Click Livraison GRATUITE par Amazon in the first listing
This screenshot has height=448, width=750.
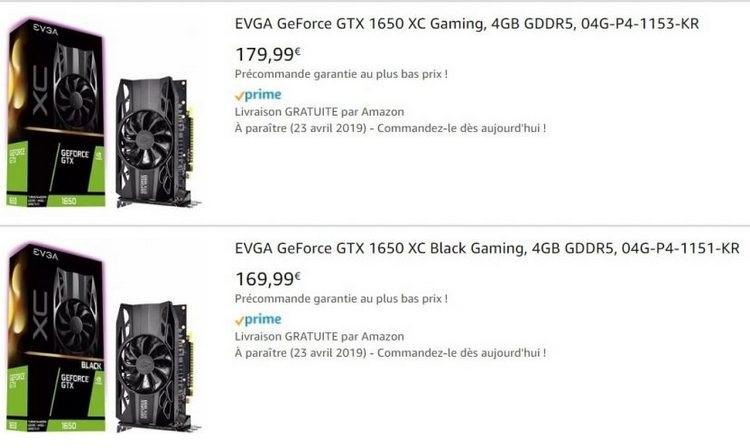[319, 112]
